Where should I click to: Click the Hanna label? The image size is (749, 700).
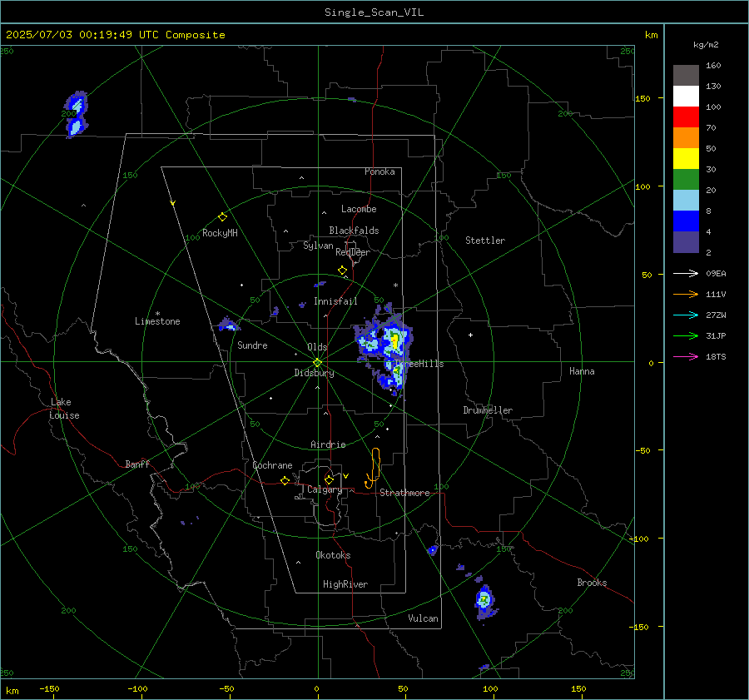tap(582, 371)
